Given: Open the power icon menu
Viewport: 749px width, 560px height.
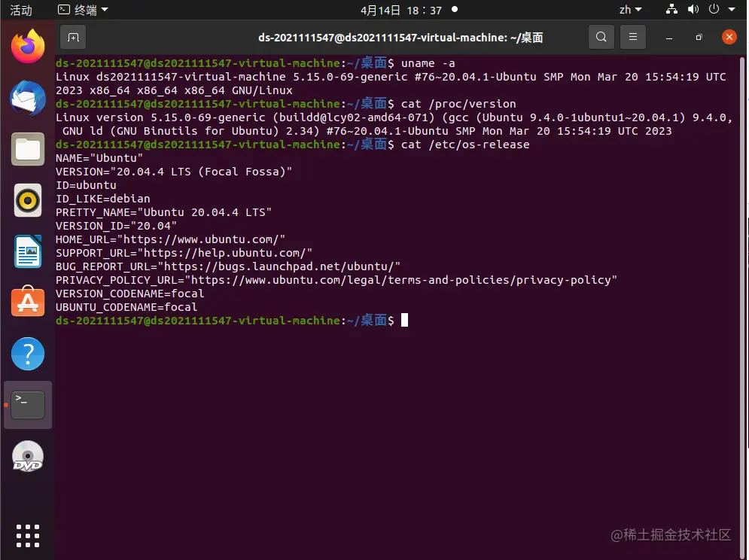Looking at the screenshot, I should click(714, 9).
